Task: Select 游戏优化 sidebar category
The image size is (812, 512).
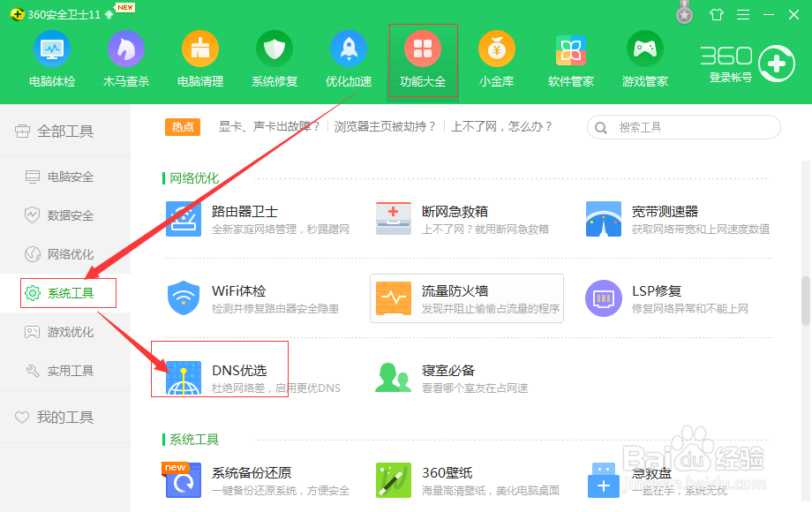Action: pos(65,332)
